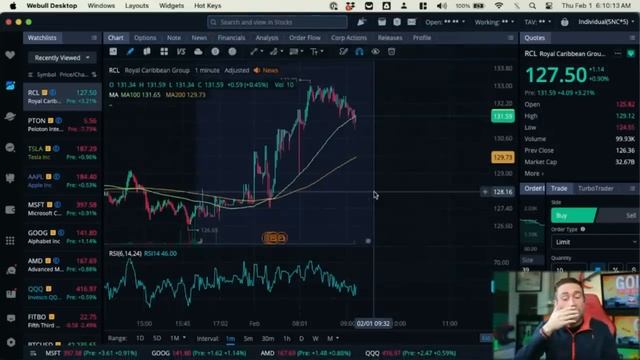Toggle the blue magnet snap icon
This screenshot has height=360, width=640.
[359, 52]
